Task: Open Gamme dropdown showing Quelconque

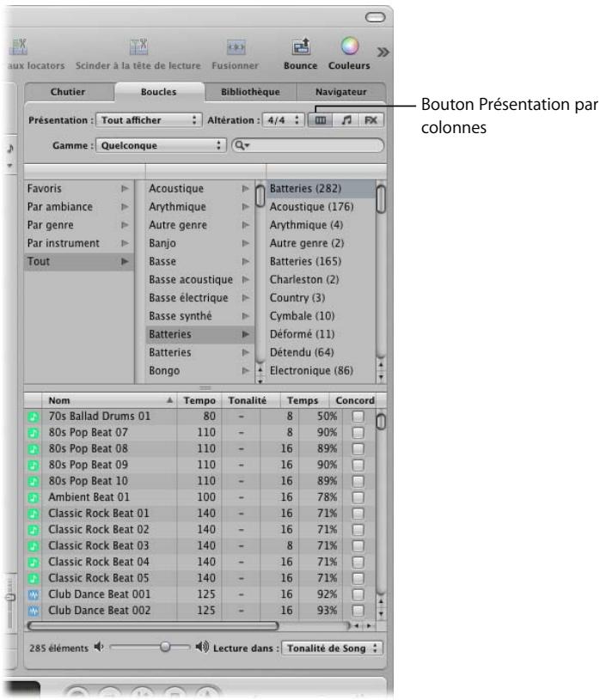Action: pos(162,145)
